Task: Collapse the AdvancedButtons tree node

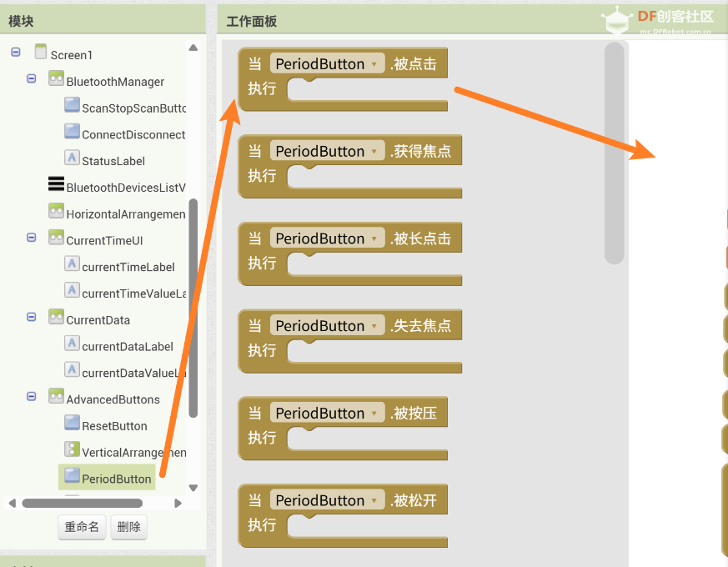Action: (32, 396)
